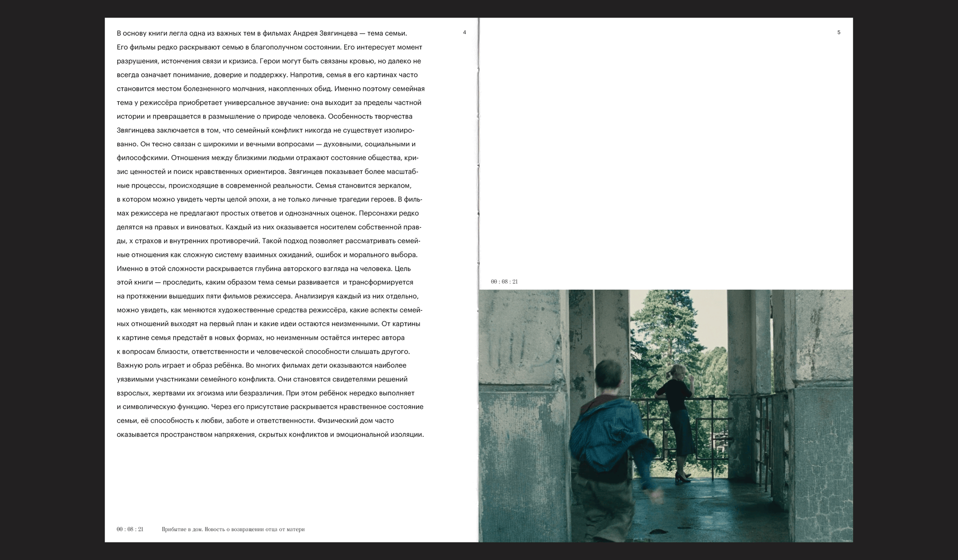Screen dimensions: 958x560
Task: Click the timestamp 00 : 08 : 21 above the film still
Action: [x=504, y=282]
